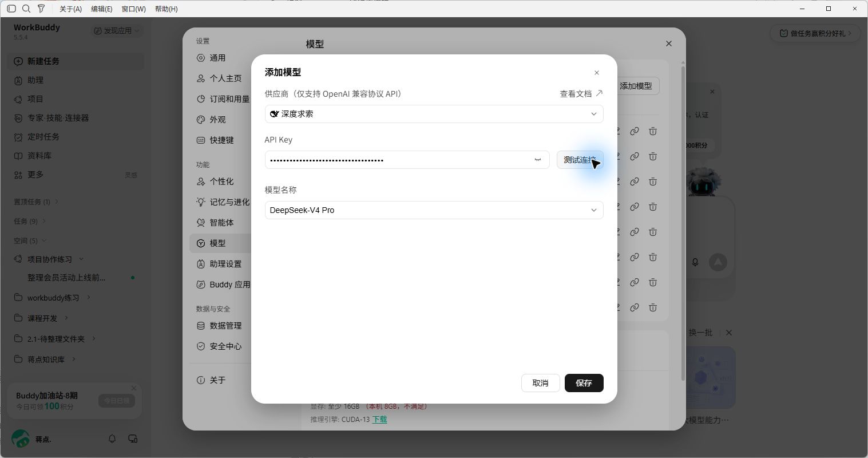Open the search magnifier in title bar
This screenshot has width=868, height=458.
tap(26, 9)
